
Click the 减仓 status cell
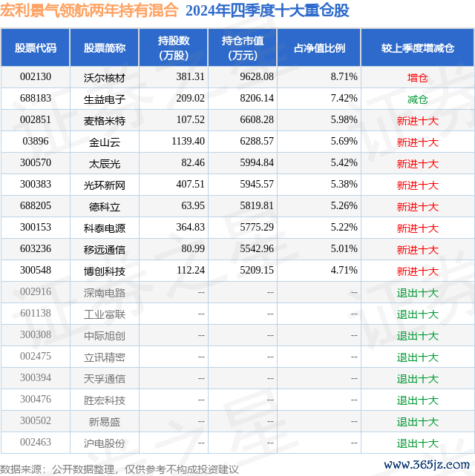[418, 99]
